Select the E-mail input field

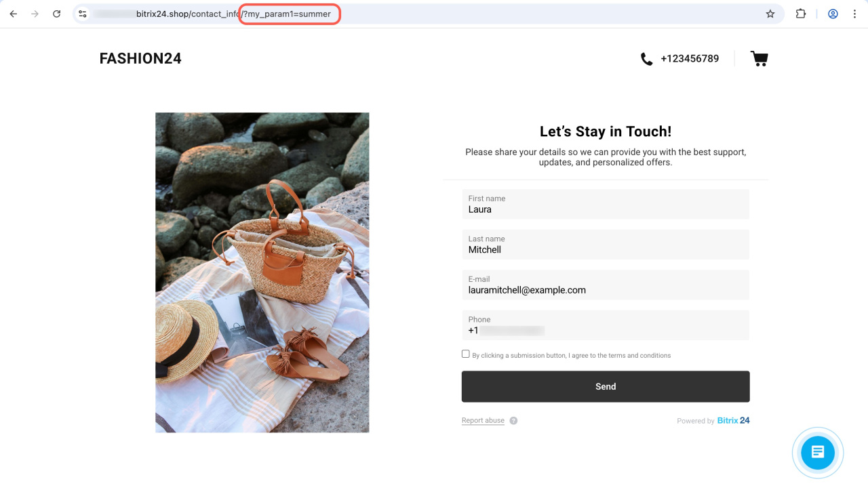pos(606,285)
